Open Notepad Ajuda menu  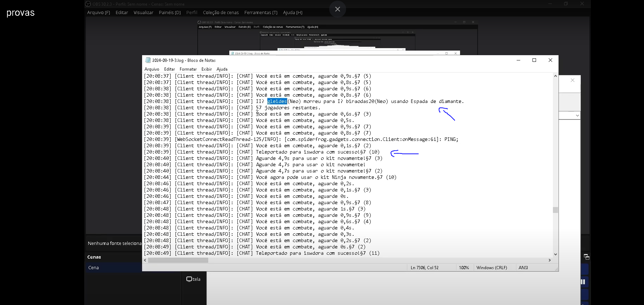click(x=222, y=69)
